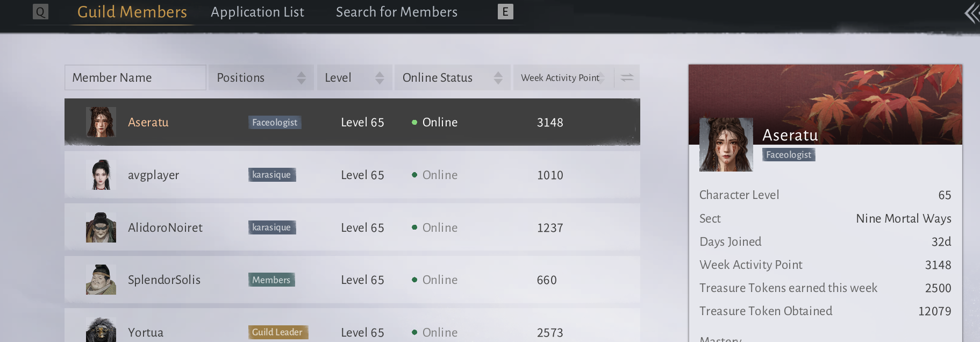Select the avgplayer member row
The image size is (980, 342).
point(352,175)
